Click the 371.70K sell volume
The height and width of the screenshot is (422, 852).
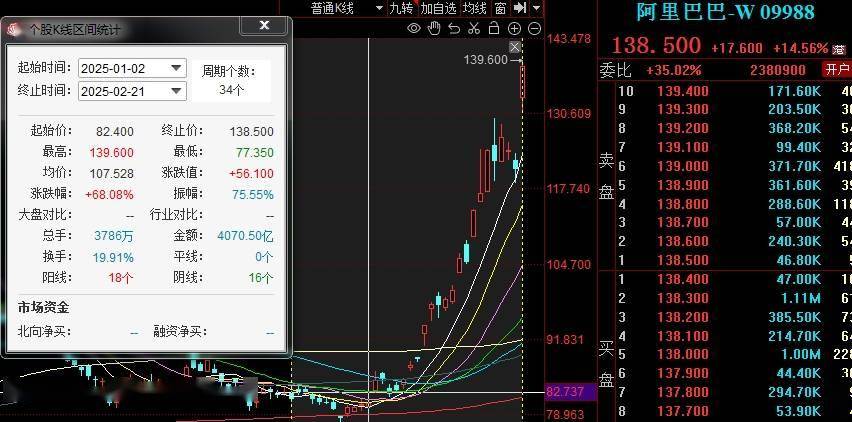pos(794,166)
